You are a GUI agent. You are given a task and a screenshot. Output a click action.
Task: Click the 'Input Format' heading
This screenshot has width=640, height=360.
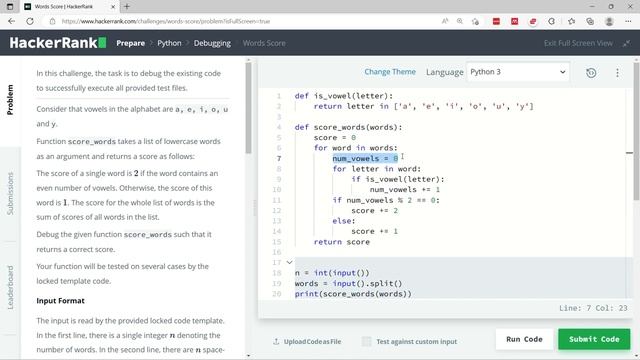60,301
